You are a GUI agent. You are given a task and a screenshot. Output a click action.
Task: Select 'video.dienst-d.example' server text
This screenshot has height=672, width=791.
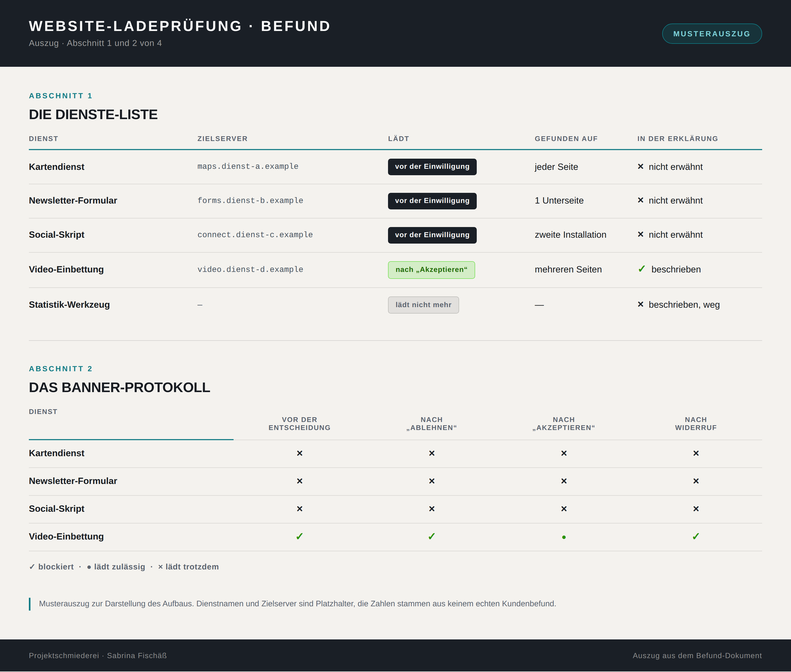tap(250, 270)
